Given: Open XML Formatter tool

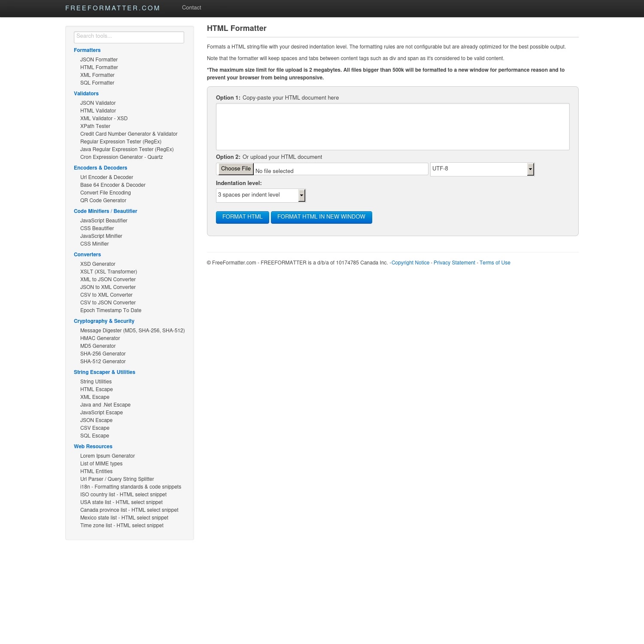Looking at the screenshot, I should pos(97,75).
